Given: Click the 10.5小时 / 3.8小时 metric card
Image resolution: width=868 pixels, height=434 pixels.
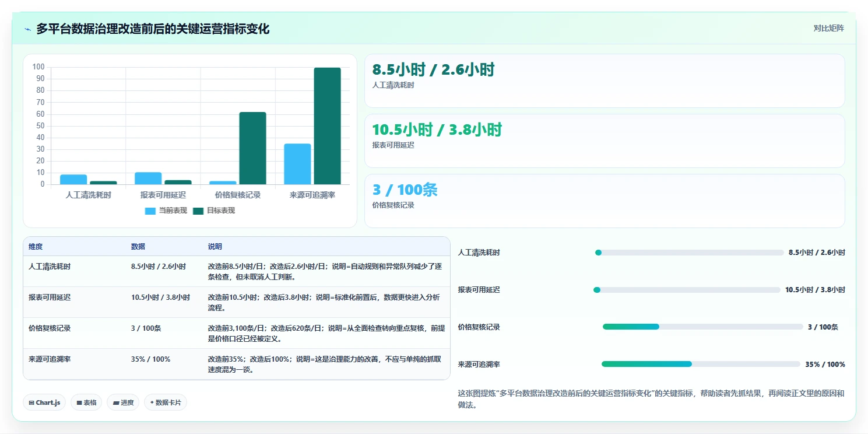Looking at the screenshot, I should tap(605, 141).
